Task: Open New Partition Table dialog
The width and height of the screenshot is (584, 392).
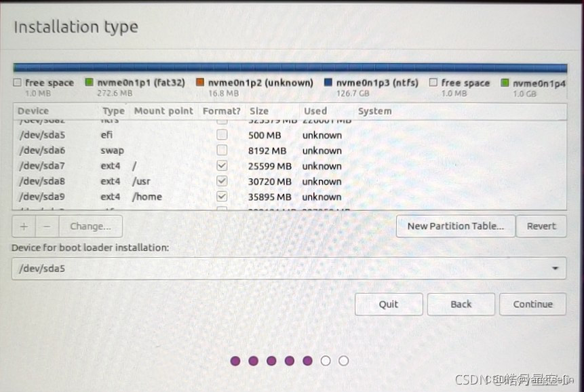Action: point(456,226)
